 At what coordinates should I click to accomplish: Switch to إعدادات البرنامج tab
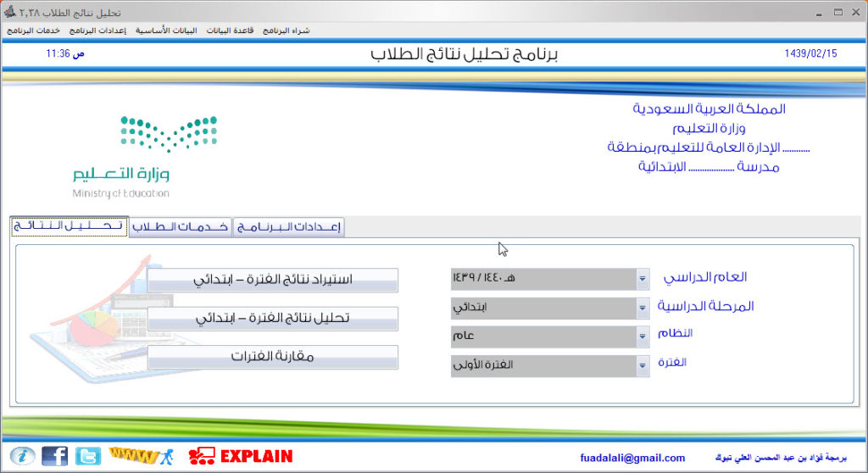[288, 227]
